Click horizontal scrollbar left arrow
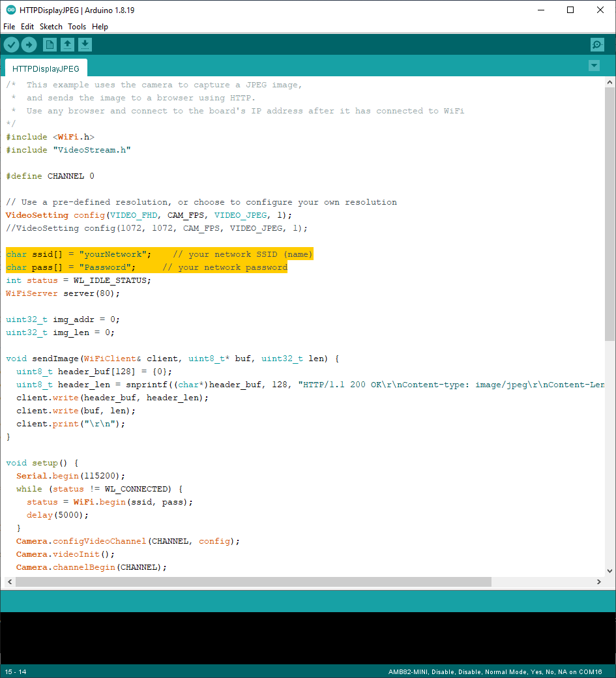Screen dimensions: 616x678 [10, 582]
